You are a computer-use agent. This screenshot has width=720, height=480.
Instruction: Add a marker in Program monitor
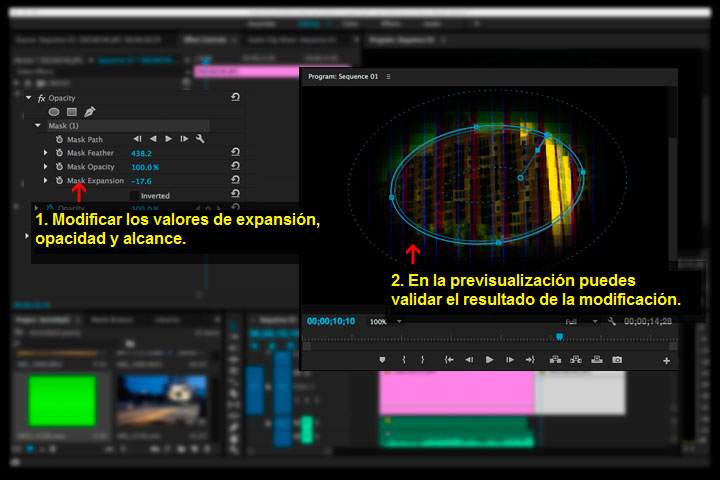coord(382,360)
